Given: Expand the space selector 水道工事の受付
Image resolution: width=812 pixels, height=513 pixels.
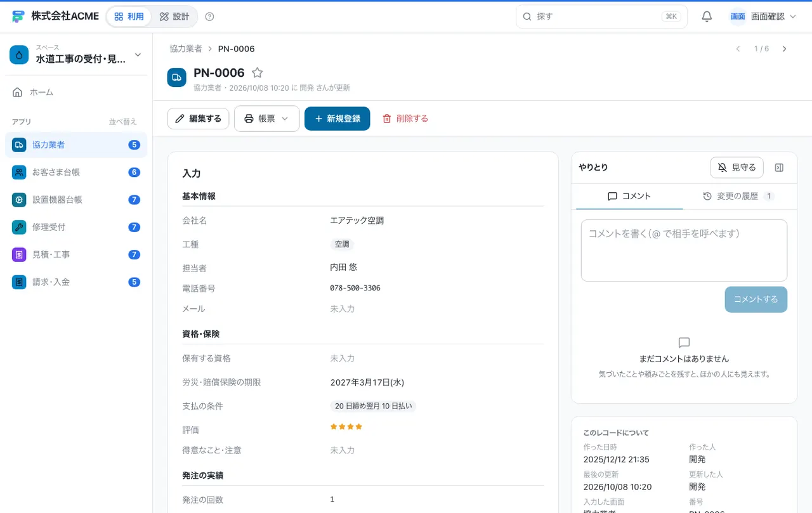Looking at the screenshot, I should coord(76,55).
